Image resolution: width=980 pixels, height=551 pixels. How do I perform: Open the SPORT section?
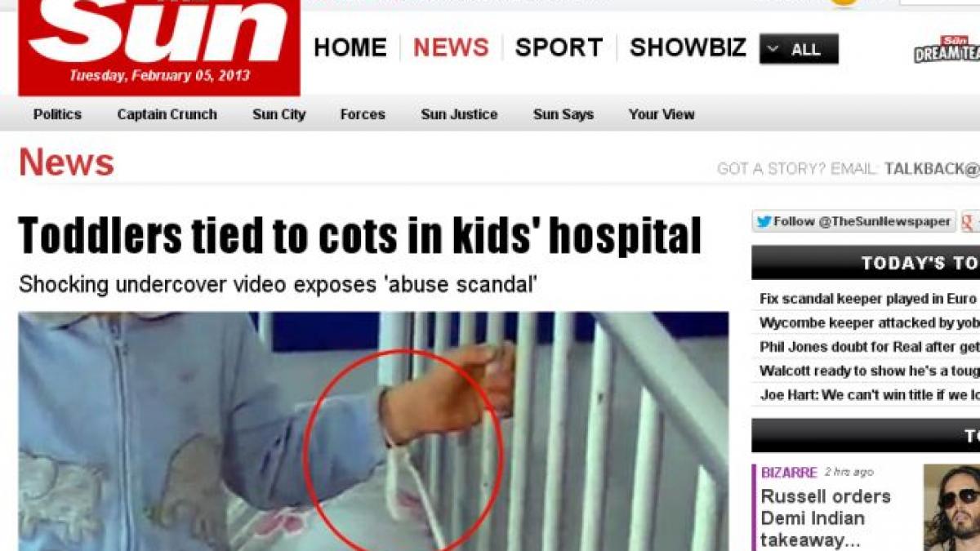[559, 47]
